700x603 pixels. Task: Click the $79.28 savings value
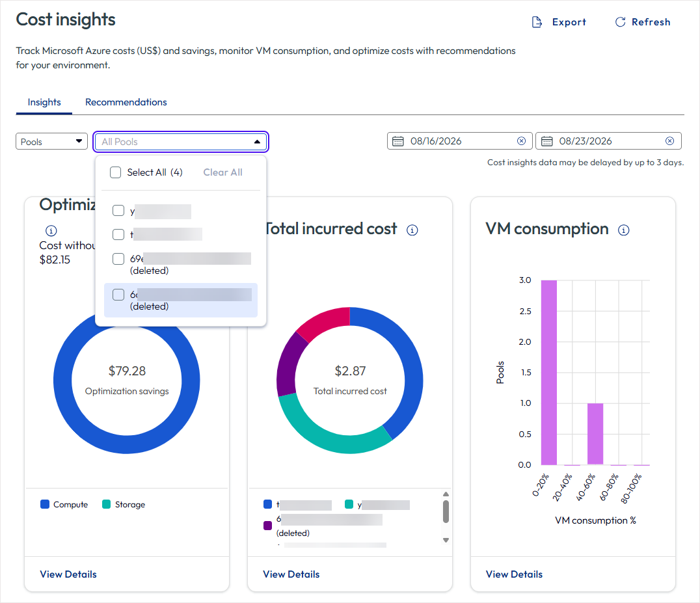(128, 371)
